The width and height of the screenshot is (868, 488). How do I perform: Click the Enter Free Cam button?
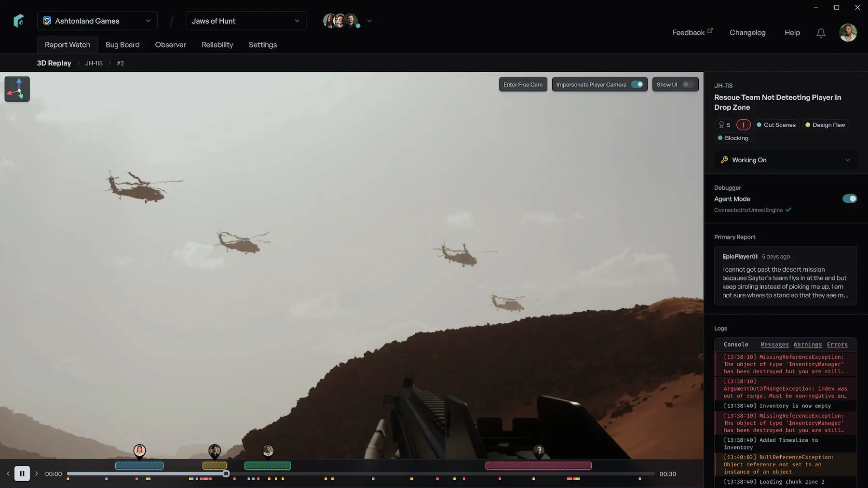click(523, 84)
